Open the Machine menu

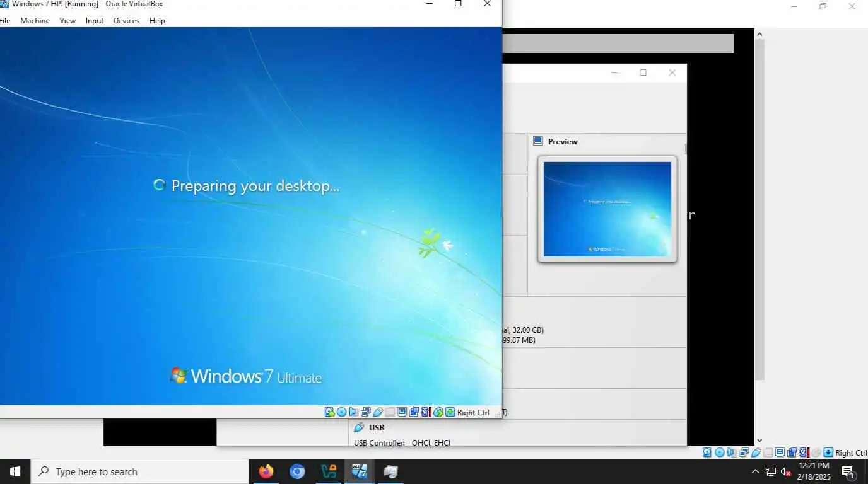(35, 21)
